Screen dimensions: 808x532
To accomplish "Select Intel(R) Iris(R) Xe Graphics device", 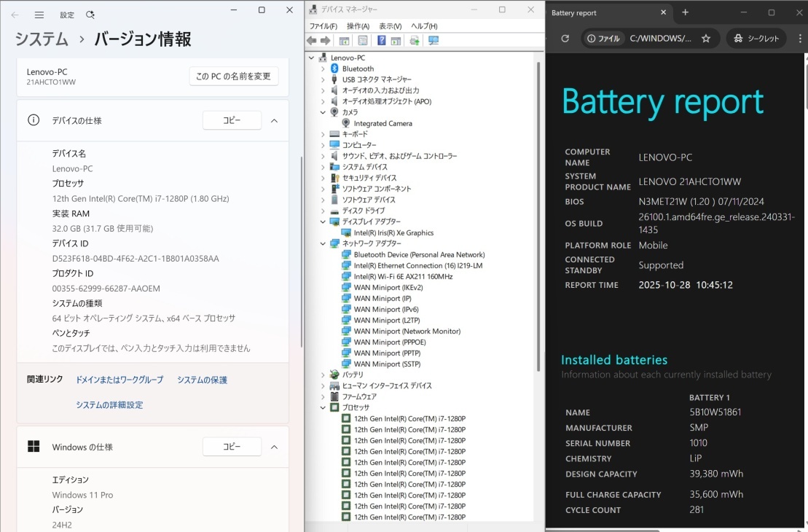I will (x=393, y=232).
